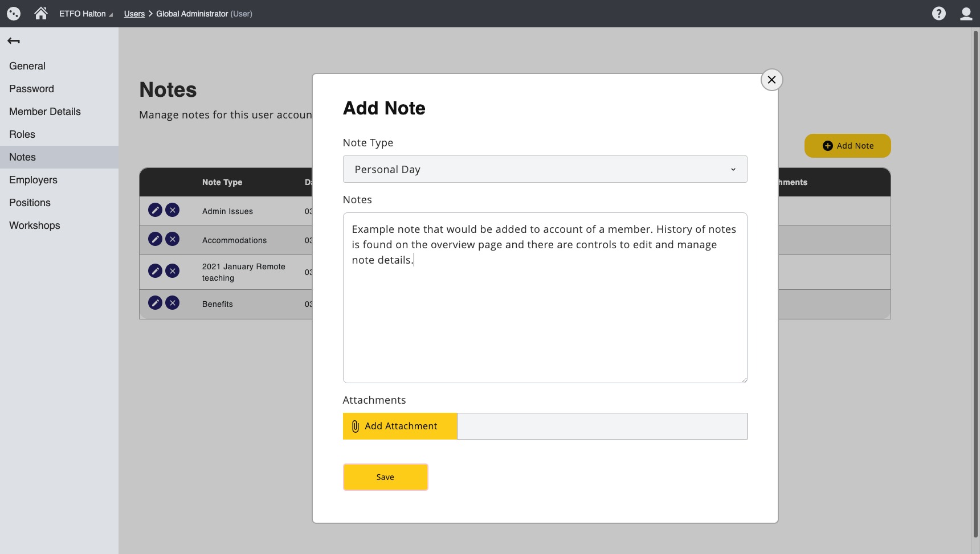Delete the 2021 January Remote teaching note
The image size is (980, 554).
click(x=173, y=272)
